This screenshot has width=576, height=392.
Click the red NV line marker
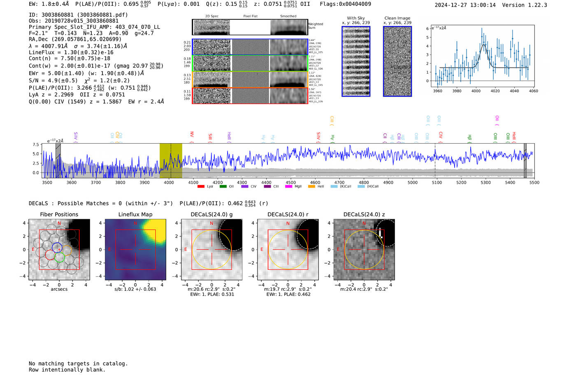point(192,137)
